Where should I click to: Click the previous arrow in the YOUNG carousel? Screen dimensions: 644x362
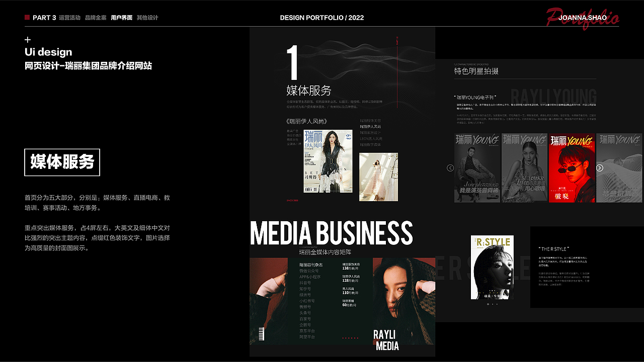pos(450,168)
